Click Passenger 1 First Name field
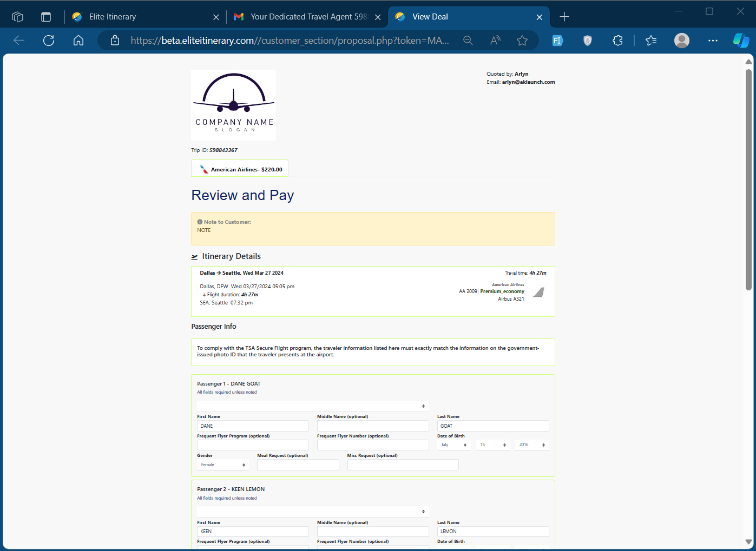 (x=253, y=426)
